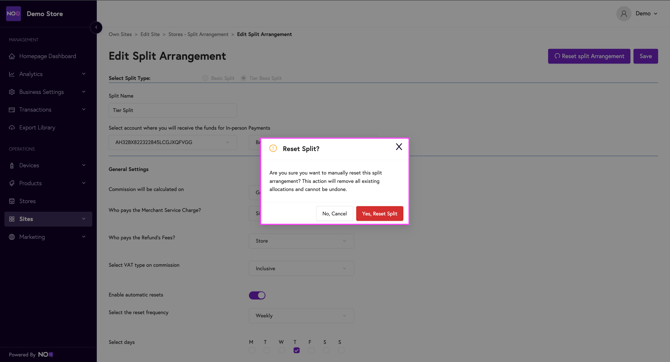Click the Business Settings gear icon
670x362 pixels.
(12, 92)
